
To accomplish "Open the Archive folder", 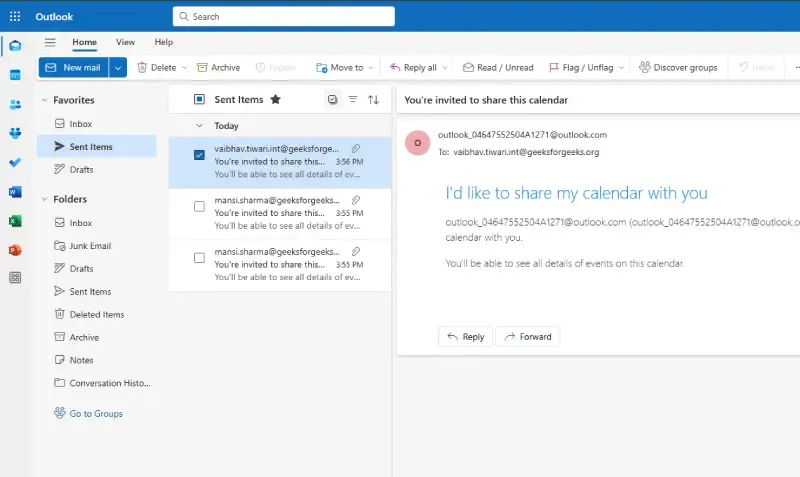I will point(97,337).
